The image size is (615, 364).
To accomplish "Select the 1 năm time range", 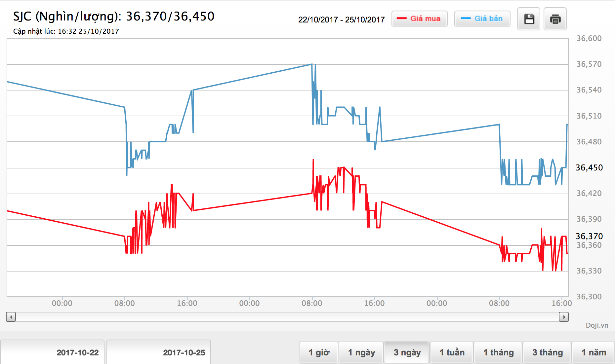I will (594, 352).
